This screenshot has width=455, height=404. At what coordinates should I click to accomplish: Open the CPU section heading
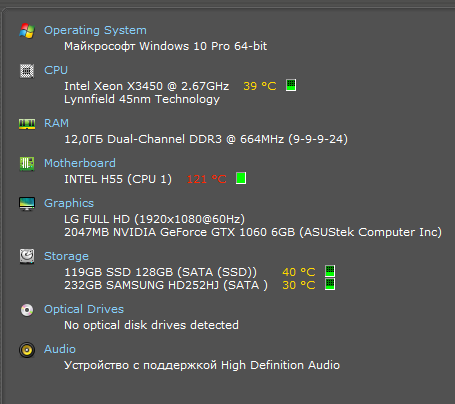[56, 70]
